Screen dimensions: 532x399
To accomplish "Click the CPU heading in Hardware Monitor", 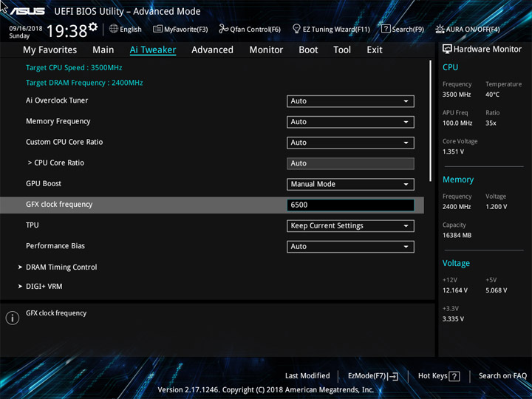I will pos(450,67).
